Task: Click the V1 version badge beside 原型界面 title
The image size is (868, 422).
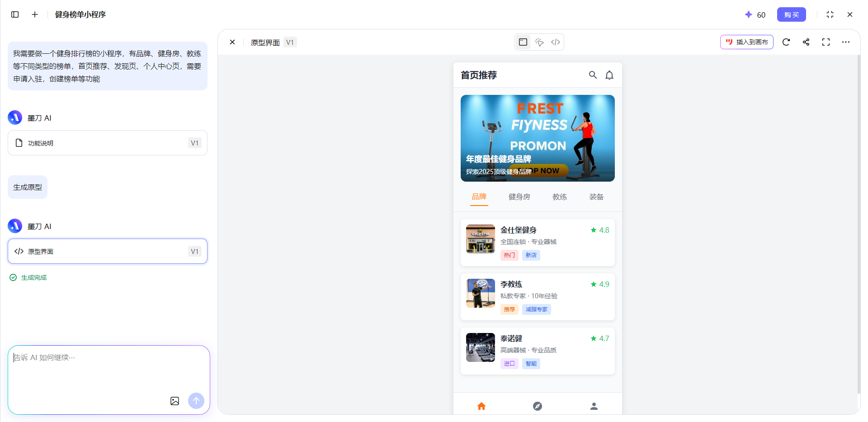Action: [x=290, y=42]
